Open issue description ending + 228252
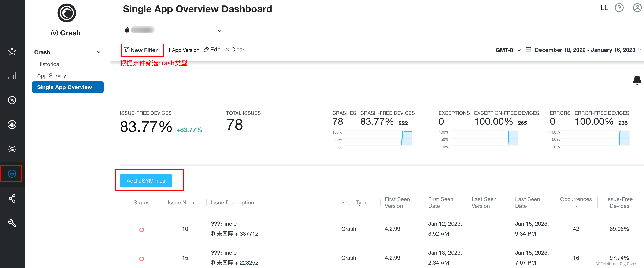Screen dimensions: 644x268 coord(234,258)
